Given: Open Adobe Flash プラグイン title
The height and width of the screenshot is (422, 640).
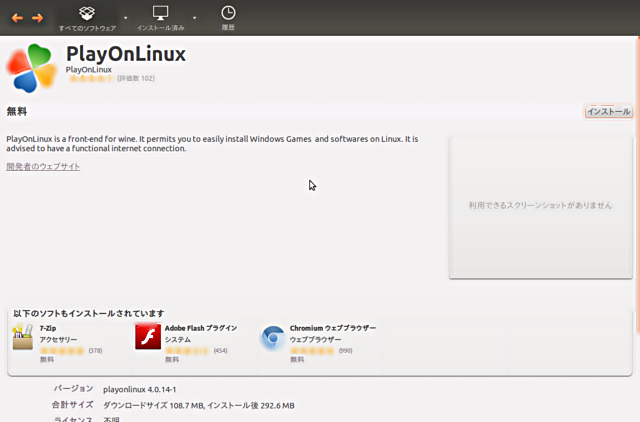Looking at the screenshot, I should pyautogui.click(x=201, y=328).
